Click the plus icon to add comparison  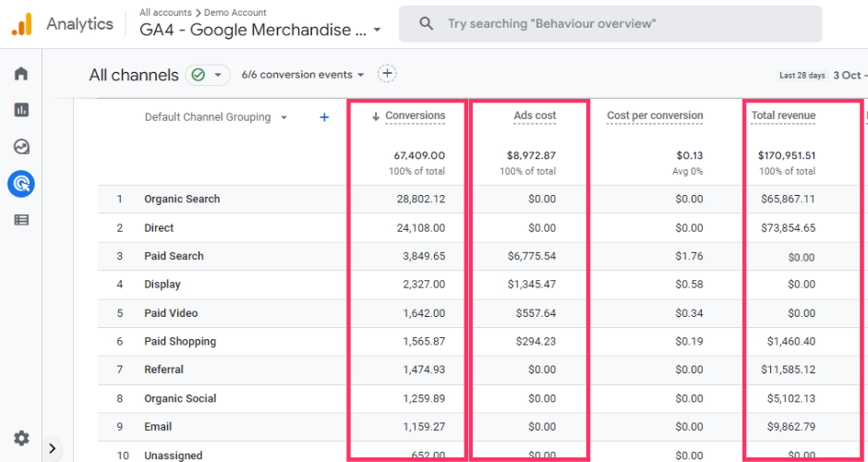pos(387,74)
